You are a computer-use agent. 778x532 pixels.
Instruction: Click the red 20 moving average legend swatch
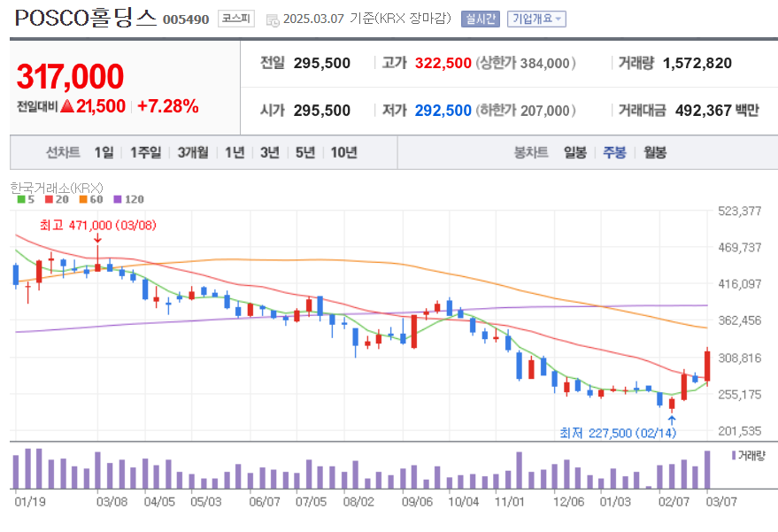49,199
